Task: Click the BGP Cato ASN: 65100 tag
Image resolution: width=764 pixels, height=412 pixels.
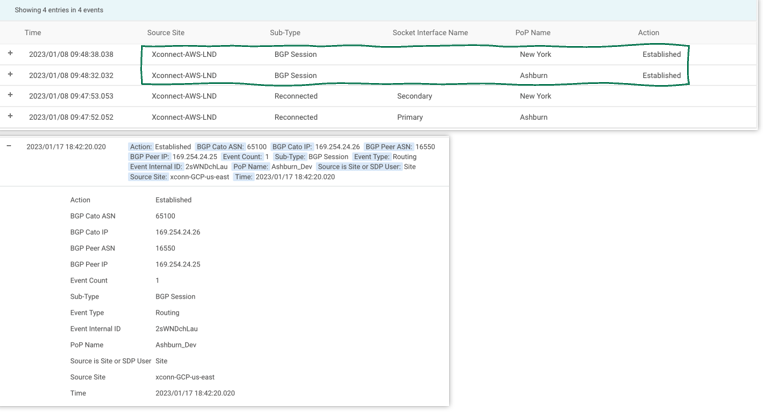Action: (231, 147)
